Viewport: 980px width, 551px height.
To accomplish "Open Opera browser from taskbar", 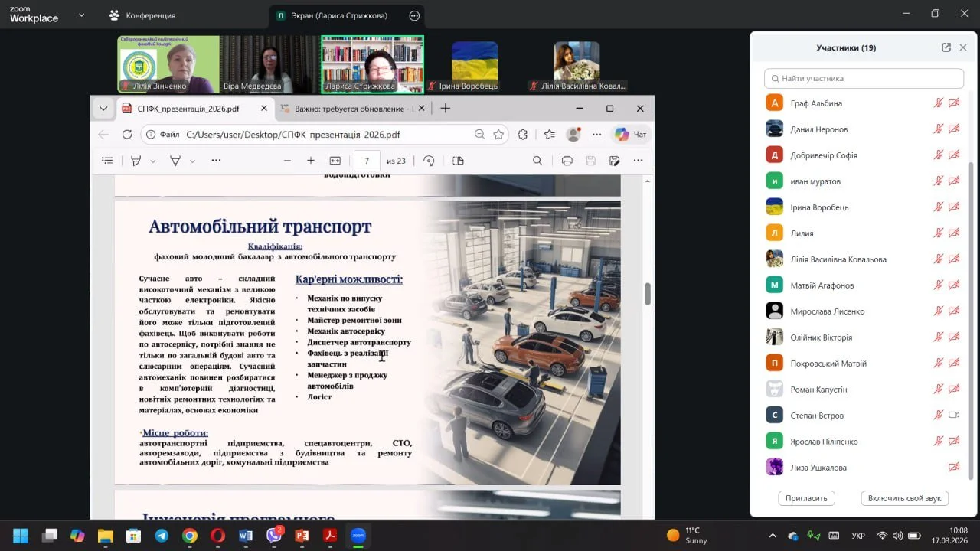I will pos(217,536).
